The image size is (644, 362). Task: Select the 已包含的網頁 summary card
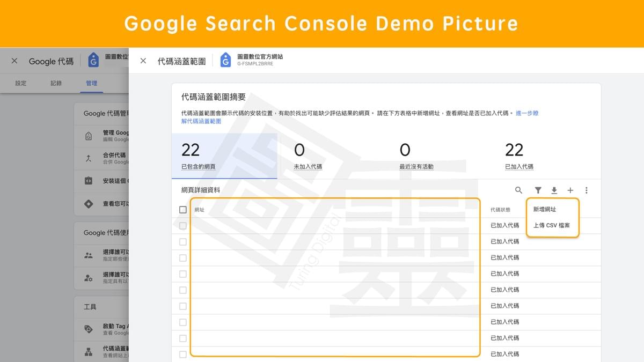[224, 156]
